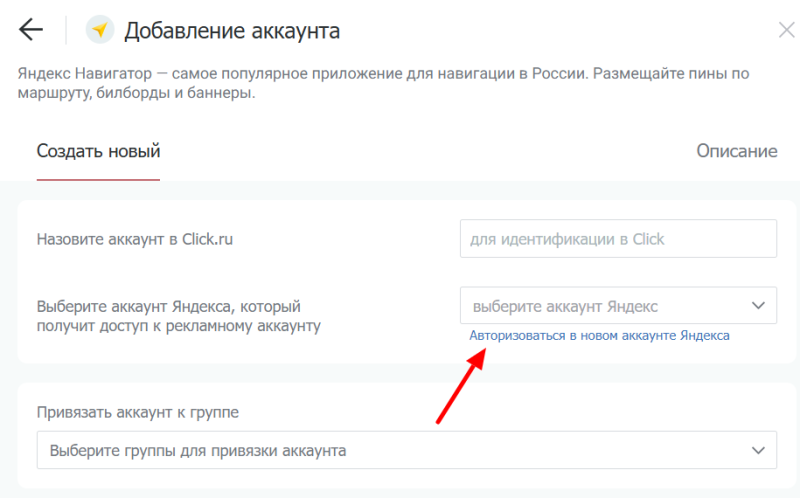Click the label Назовите аккаунт в Click.ru
Screen dimensions: 800x498
[135, 239]
